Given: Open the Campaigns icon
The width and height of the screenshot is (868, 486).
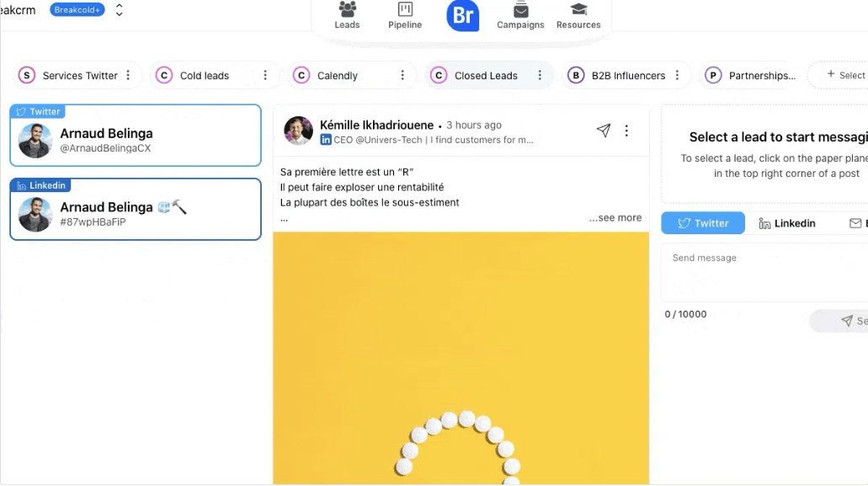Looking at the screenshot, I should 520,10.
